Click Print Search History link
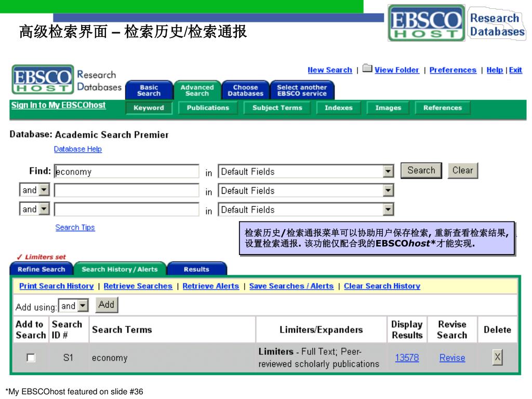Viewport: 532px width, 399px height. (x=56, y=286)
